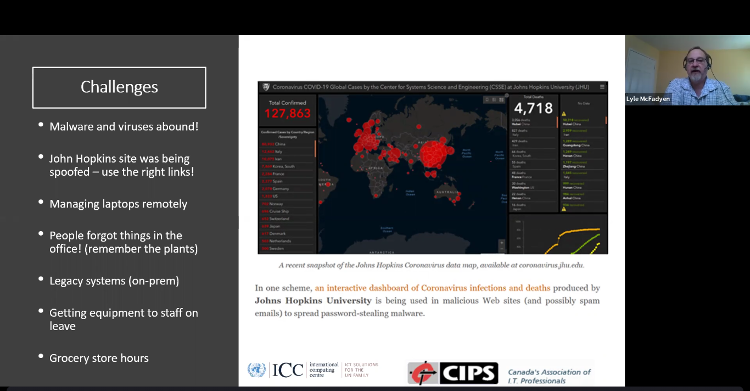
Task: Select China in the confirmed cases list
Action: point(287,144)
